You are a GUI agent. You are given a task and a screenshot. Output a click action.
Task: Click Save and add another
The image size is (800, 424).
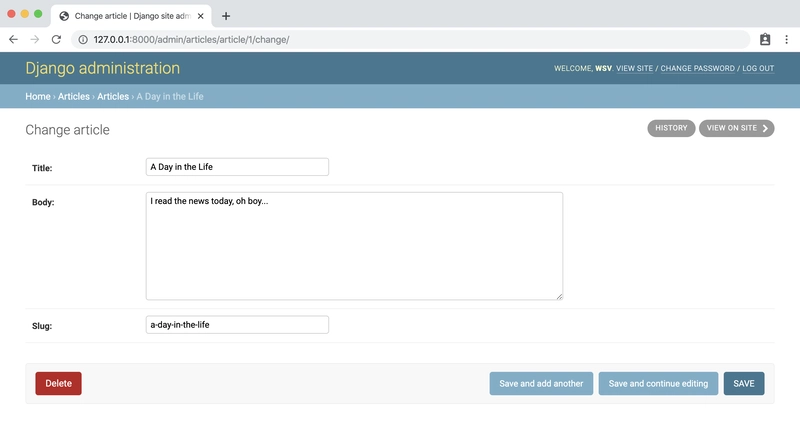click(x=541, y=383)
